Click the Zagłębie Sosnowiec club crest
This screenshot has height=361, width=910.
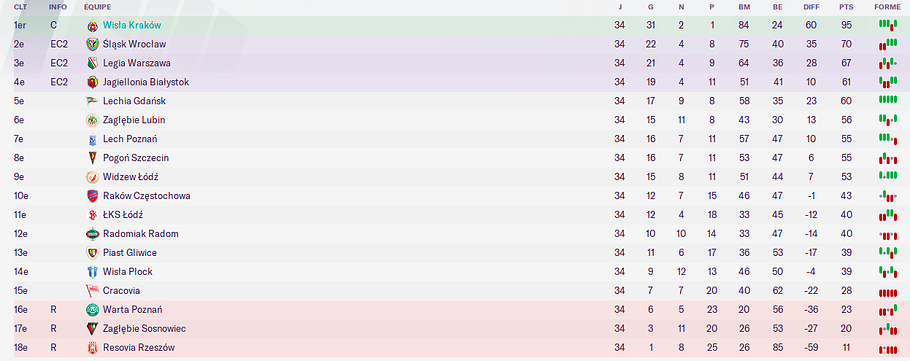[x=92, y=328]
